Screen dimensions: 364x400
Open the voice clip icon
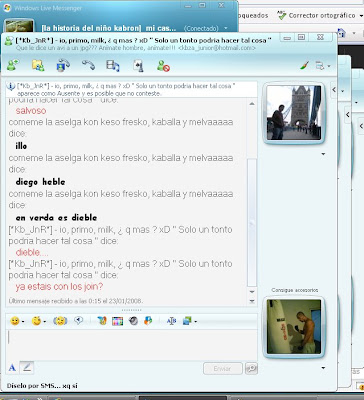[x=79, y=321]
